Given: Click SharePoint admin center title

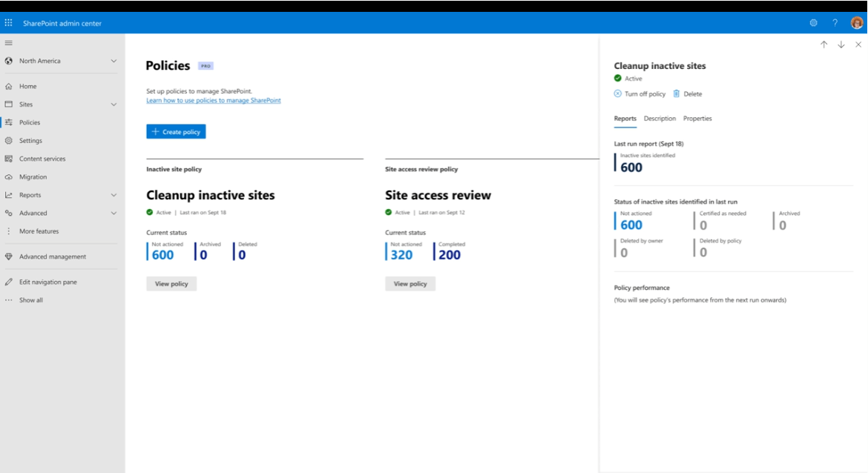Looking at the screenshot, I should [62, 23].
